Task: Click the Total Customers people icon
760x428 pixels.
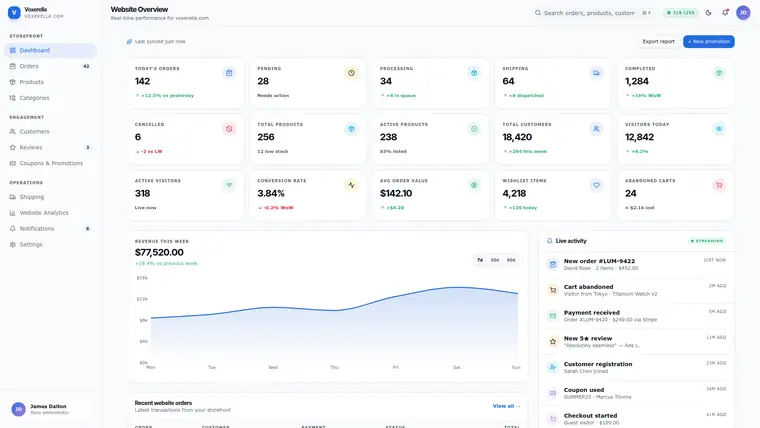Action: click(596, 129)
